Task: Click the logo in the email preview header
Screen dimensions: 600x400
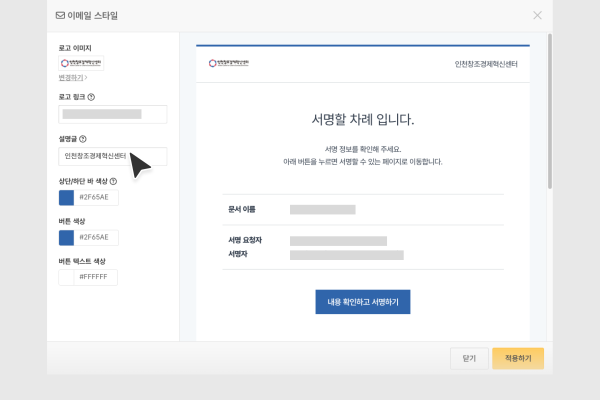Action: tap(232, 63)
